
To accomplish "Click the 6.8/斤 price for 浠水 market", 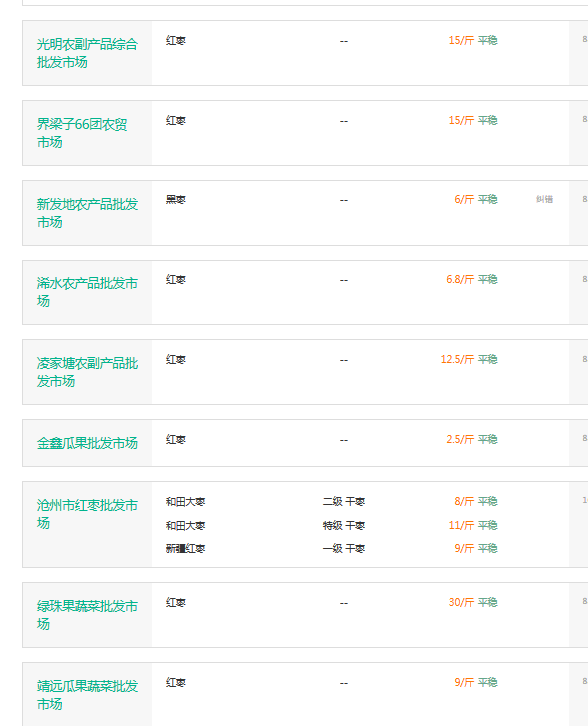I will click(460, 279).
